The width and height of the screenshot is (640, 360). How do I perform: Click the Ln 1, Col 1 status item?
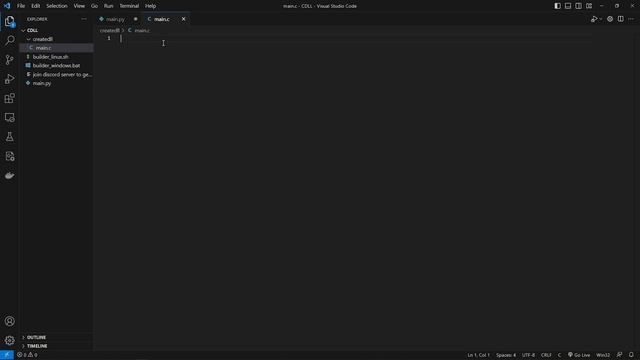[478, 355]
